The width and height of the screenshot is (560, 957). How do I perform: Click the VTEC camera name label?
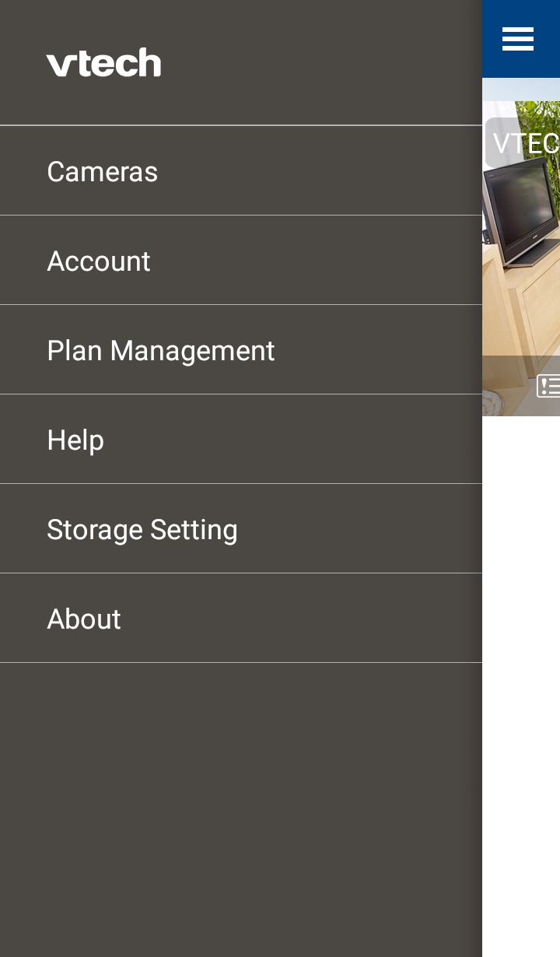tap(525, 143)
